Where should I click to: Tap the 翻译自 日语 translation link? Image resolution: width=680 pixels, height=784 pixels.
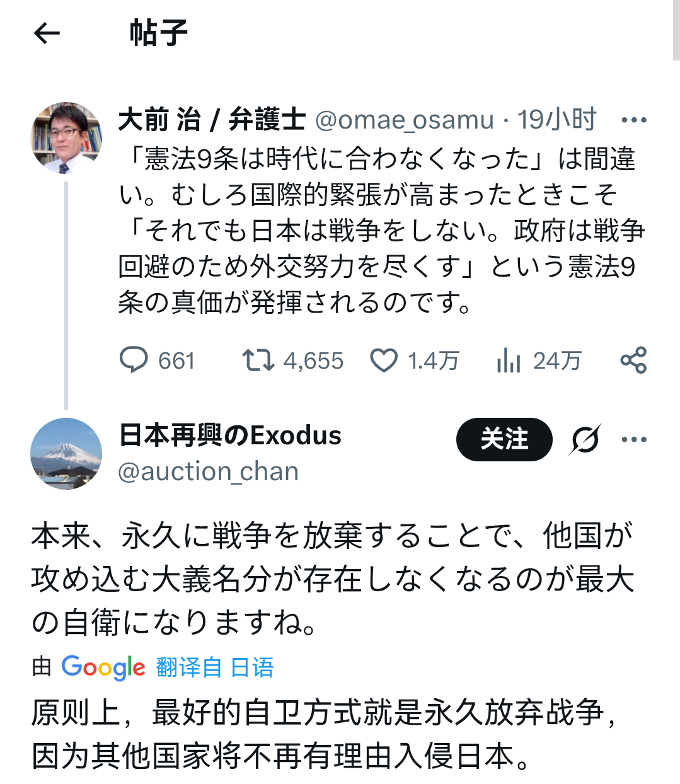click(215, 667)
